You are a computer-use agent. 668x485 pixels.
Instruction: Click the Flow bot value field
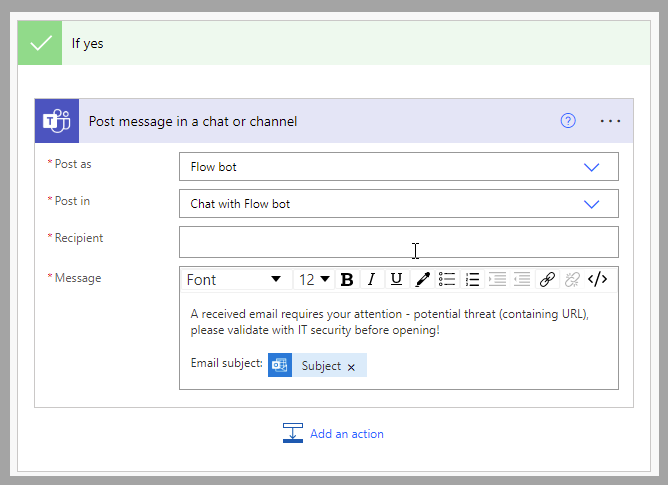tap(399, 167)
